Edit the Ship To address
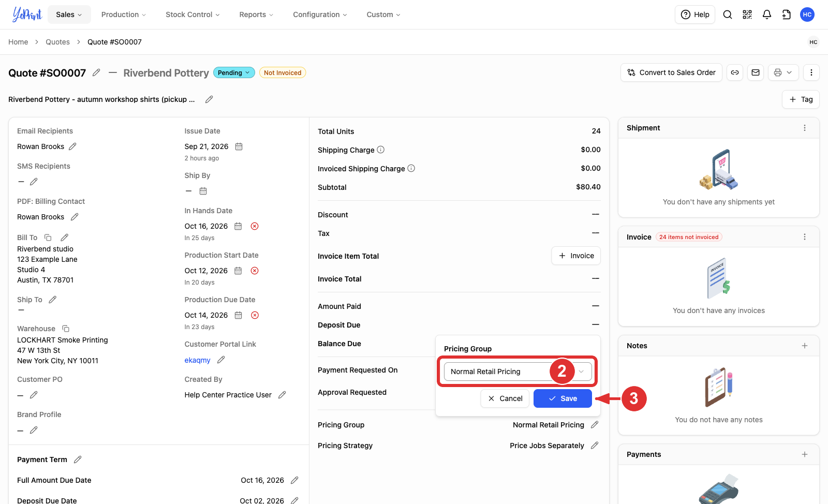The width and height of the screenshot is (828, 504). coord(53,300)
